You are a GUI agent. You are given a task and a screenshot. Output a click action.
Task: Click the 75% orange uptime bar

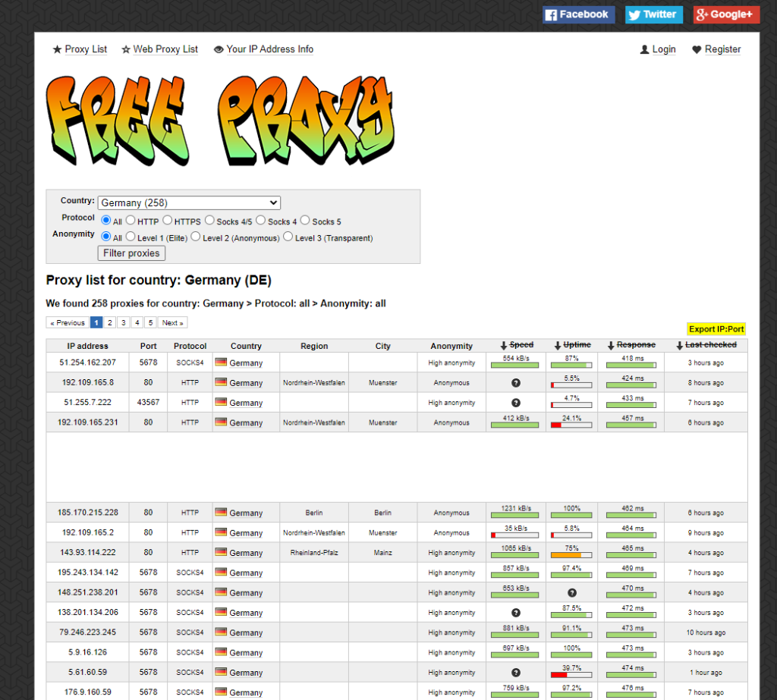pos(571,555)
